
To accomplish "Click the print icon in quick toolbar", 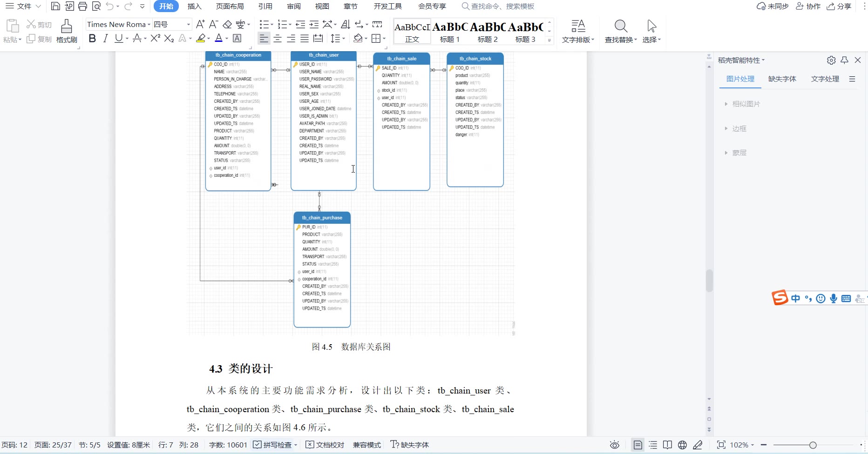I will 83,6.
